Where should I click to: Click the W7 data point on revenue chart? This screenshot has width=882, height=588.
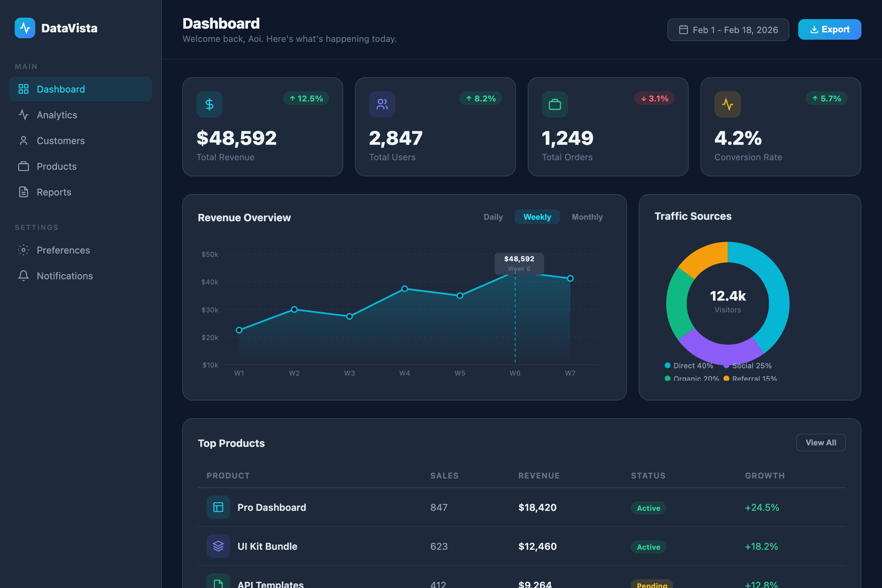coord(570,278)
